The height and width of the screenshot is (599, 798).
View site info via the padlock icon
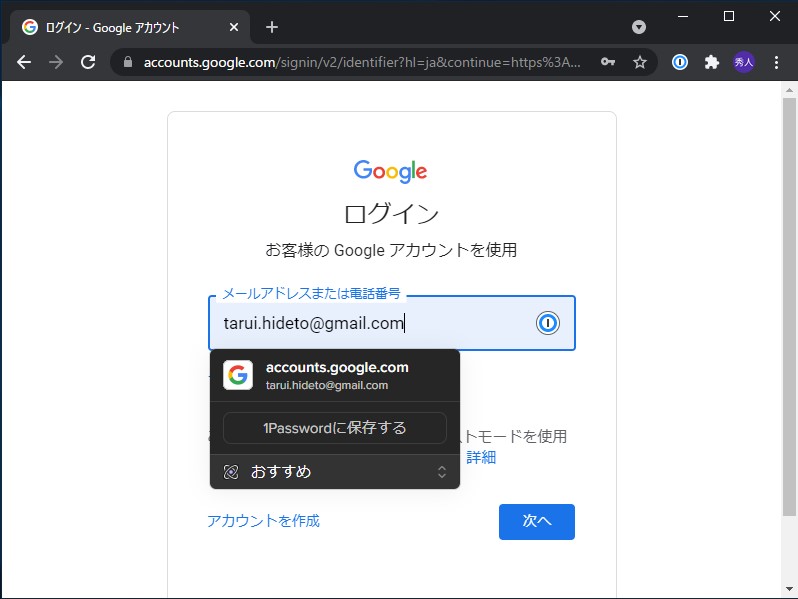[x=128, y=62]
